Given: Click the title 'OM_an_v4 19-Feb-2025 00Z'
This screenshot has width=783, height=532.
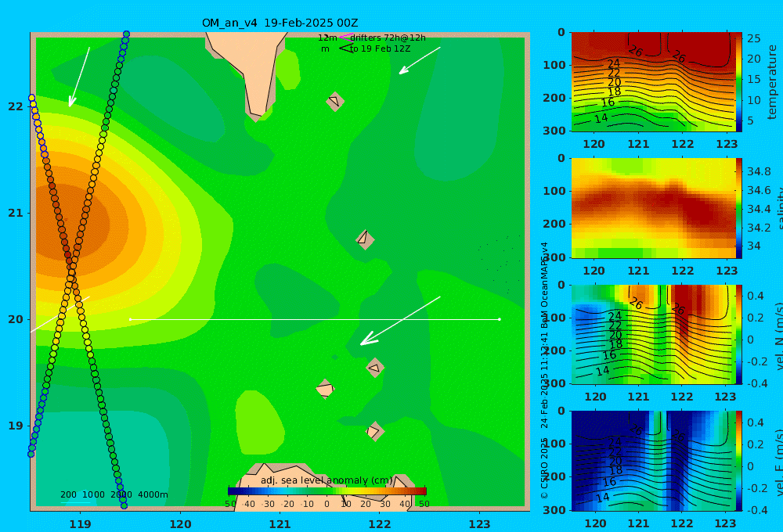Looking at the screenshot, I should (280, 23).
